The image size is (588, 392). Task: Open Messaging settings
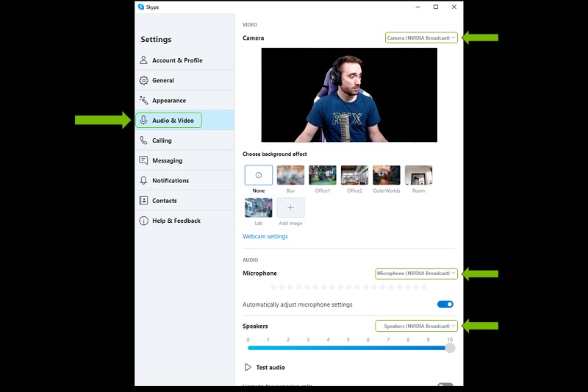coord(185,160)
